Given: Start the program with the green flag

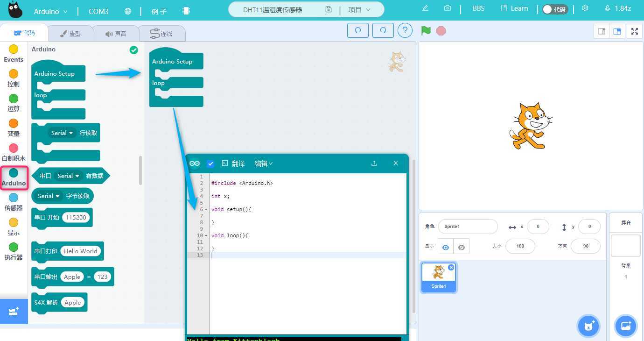Looking at the screenshot, I should (x=426, y=31).
